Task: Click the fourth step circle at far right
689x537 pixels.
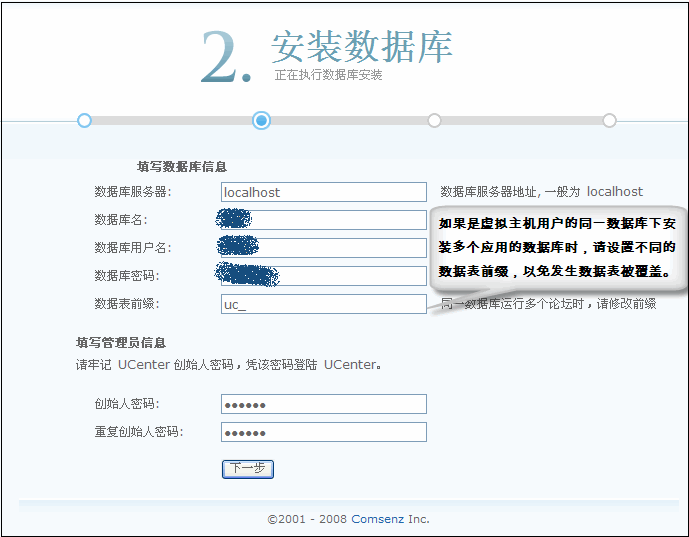Action: (609, 120)
